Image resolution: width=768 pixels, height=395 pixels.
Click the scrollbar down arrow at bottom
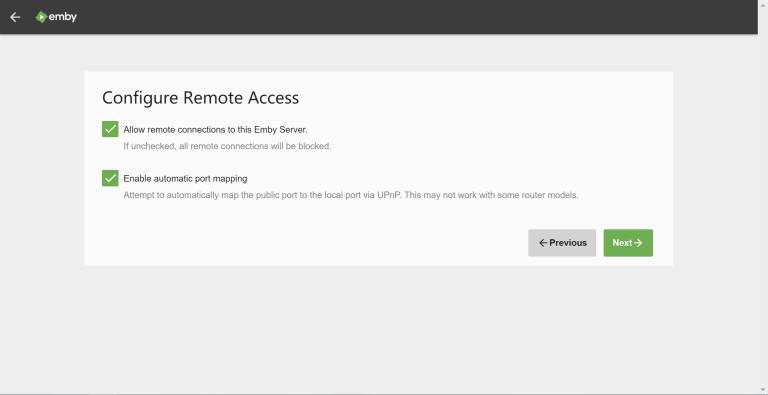pos(763,391)
